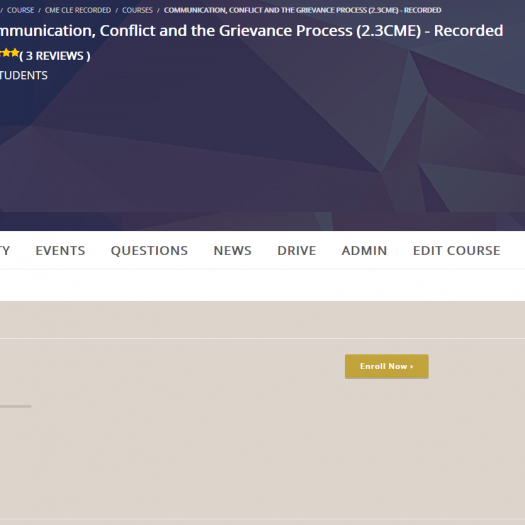Open the 3 Reviews link

[55, 56]
